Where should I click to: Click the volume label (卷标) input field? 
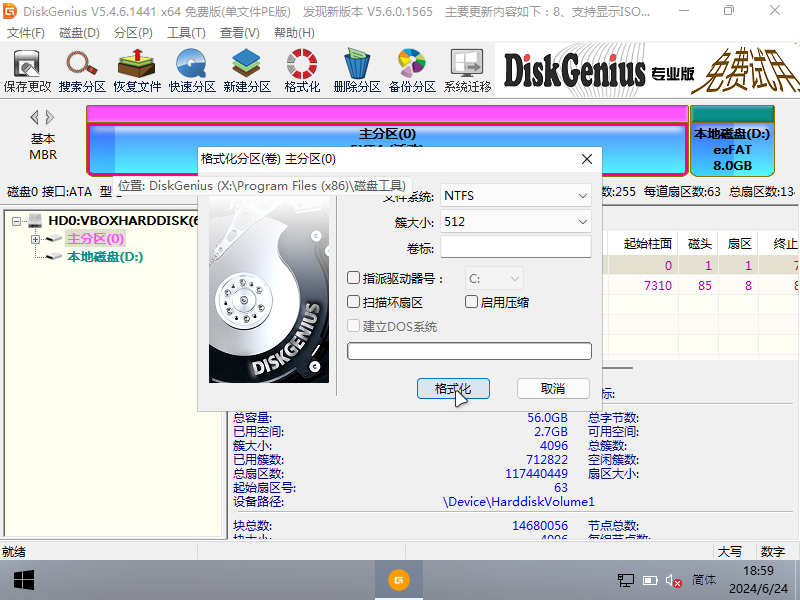point(515,247)
